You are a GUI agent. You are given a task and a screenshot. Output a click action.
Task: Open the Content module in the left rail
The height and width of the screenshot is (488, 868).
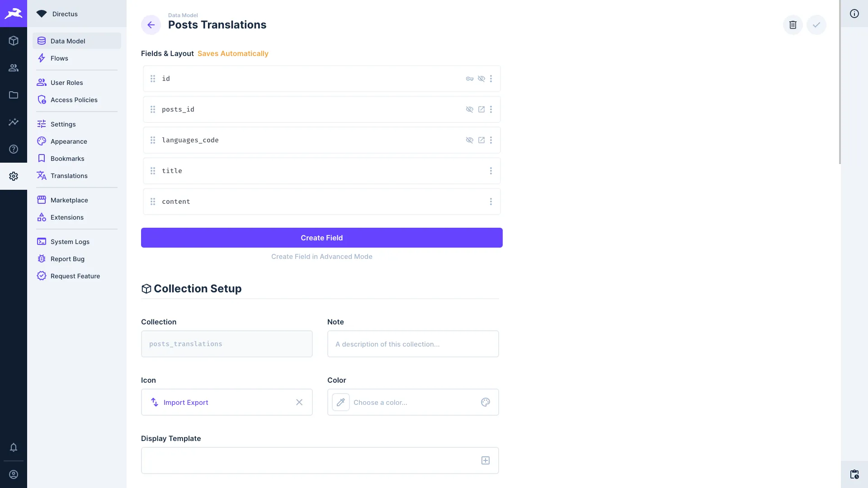coord(14,41)
